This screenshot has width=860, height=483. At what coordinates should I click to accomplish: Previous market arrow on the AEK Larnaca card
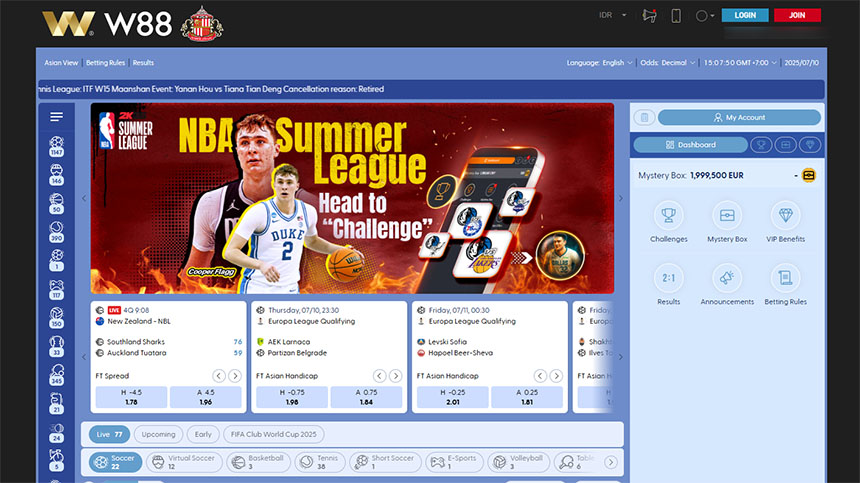(x=379, y=376)
